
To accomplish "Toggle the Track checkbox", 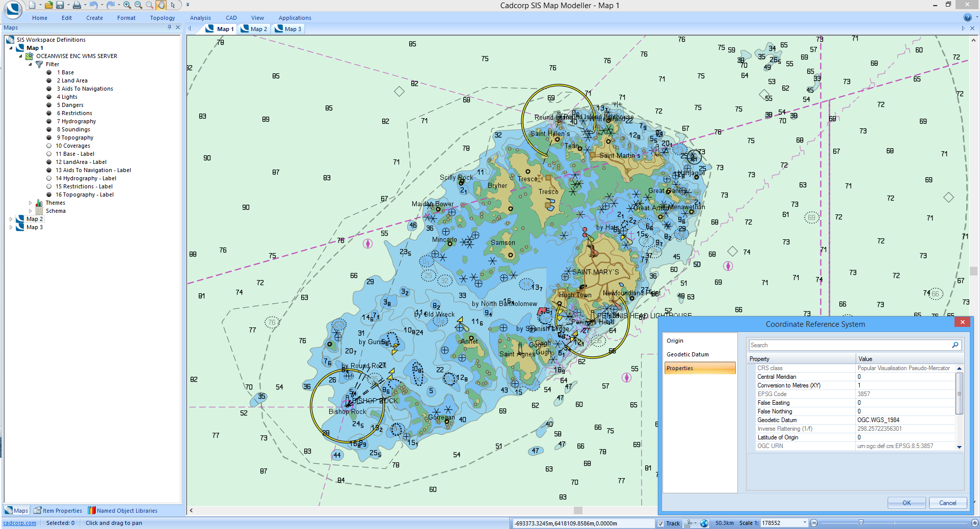I will (661, 523).
